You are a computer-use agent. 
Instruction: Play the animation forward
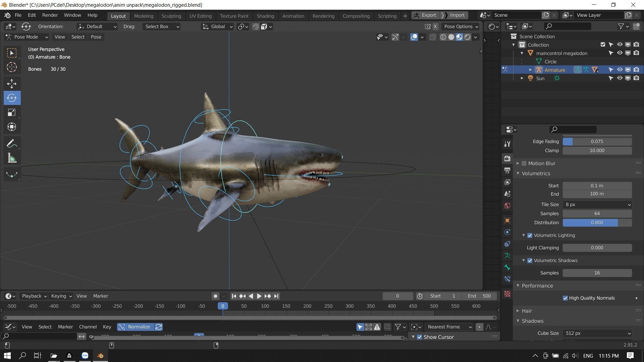[x=259, y=296]
